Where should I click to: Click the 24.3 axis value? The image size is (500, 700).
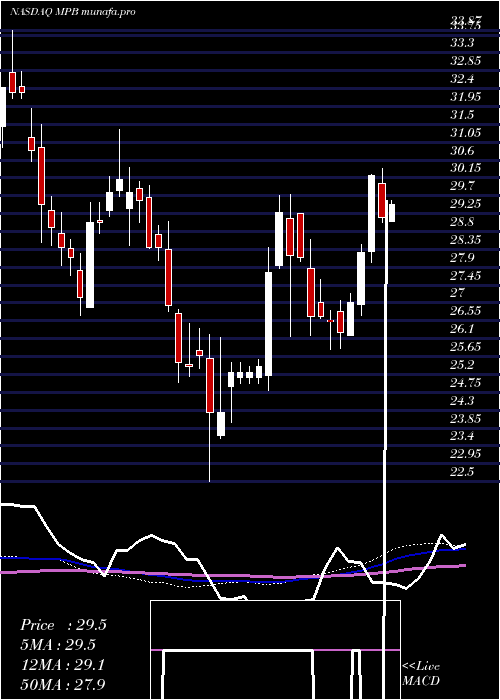pyautogui.click(x=462, y=400)
